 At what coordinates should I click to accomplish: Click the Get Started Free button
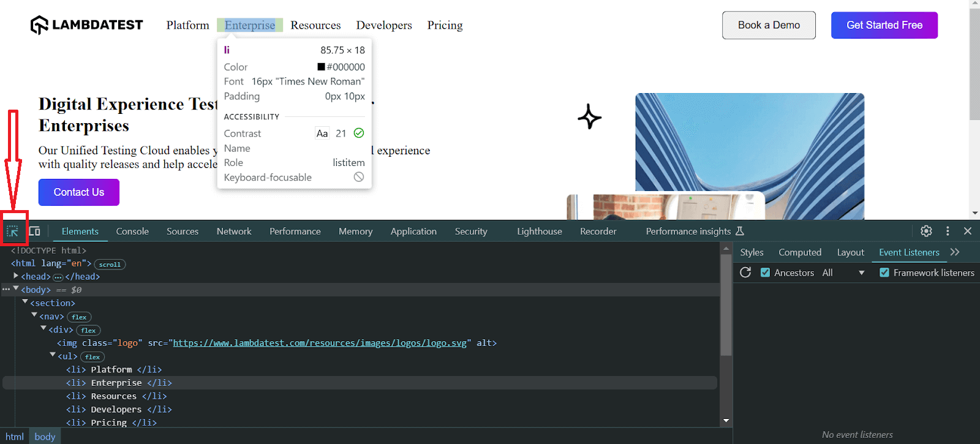[884, 25]
